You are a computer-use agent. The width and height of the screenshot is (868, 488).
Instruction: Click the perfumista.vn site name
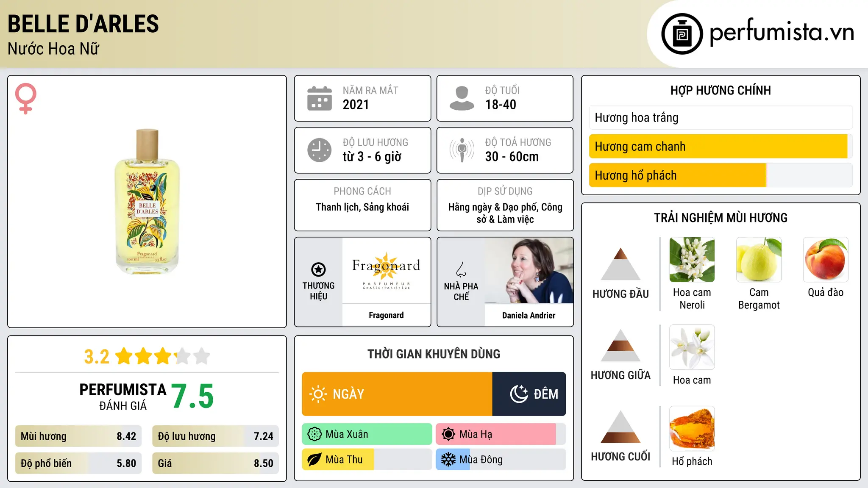782,32
